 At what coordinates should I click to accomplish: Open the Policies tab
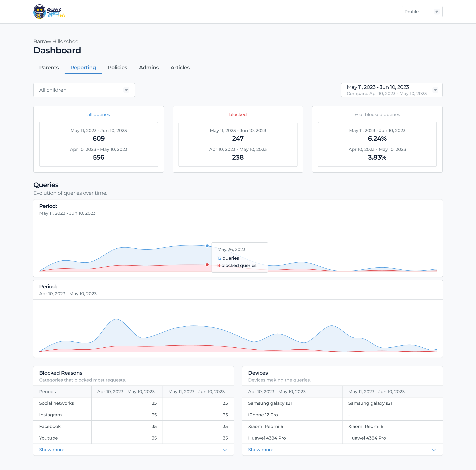(117, 67)
